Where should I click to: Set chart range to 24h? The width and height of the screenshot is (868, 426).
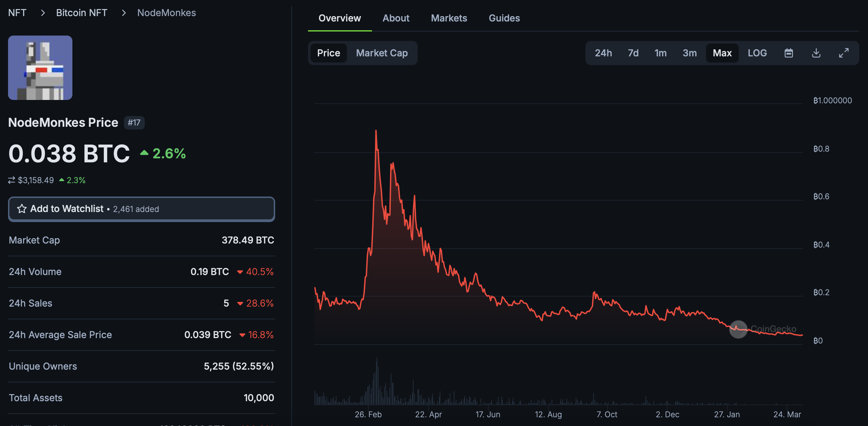(603, 53)
